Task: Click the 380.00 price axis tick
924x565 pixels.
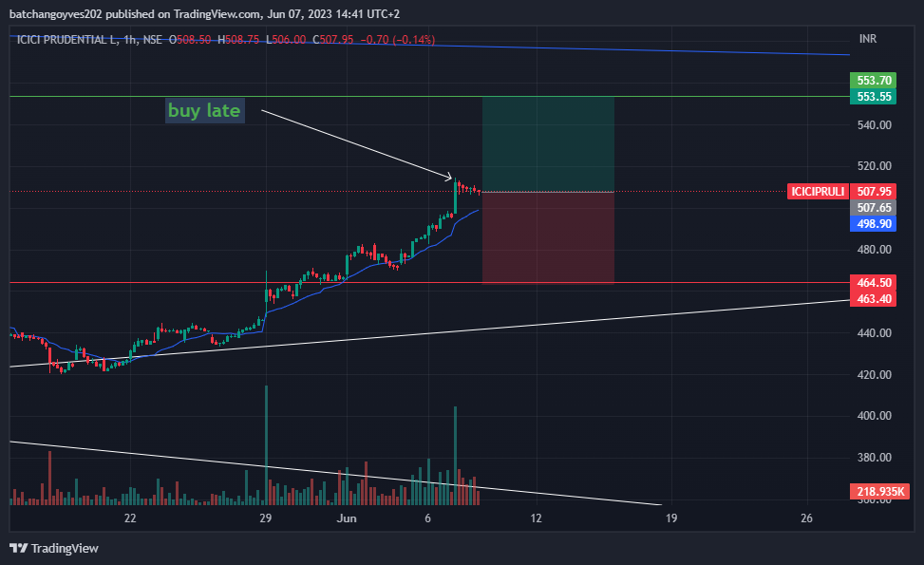Action: pyautogui.click(x=874, y=458)
